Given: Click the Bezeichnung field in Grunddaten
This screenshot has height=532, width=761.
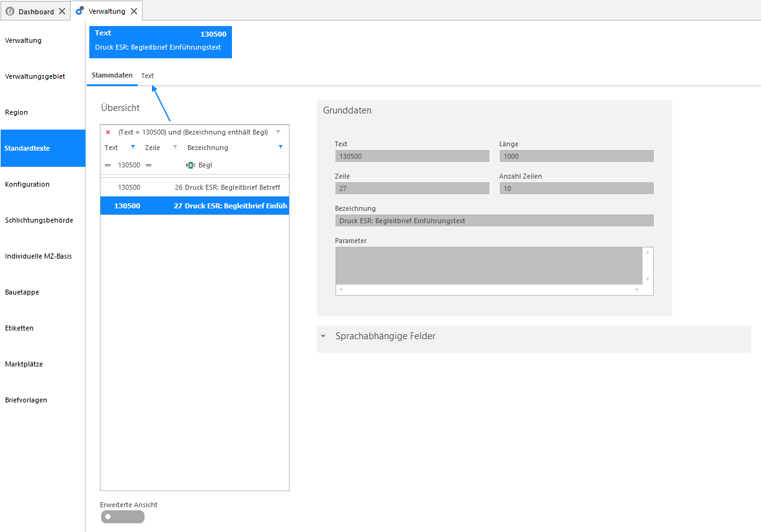Looking at the screenshot, I should [x=494, y=221].
